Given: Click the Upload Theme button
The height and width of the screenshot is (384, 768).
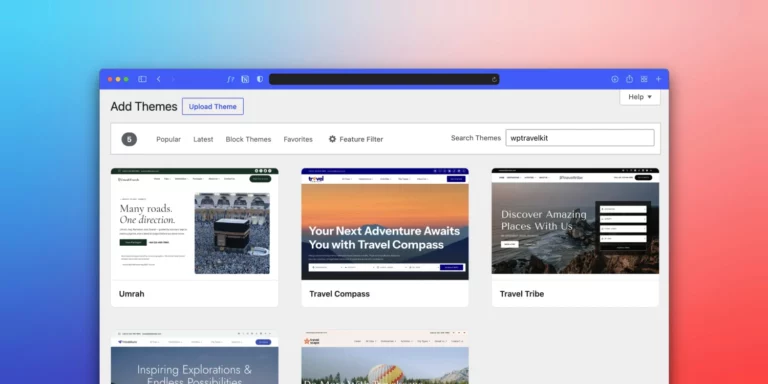Looking at the screenshot, I should point(213,106).
